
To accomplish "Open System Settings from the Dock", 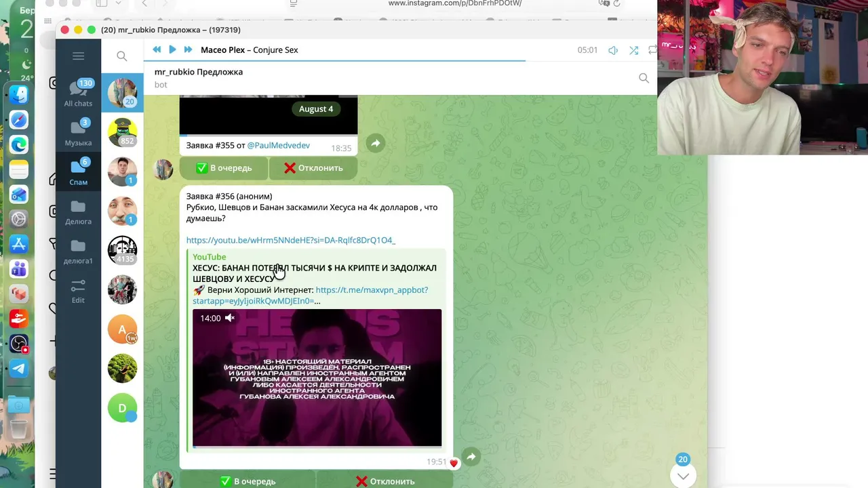I will (x=19, y=219).
